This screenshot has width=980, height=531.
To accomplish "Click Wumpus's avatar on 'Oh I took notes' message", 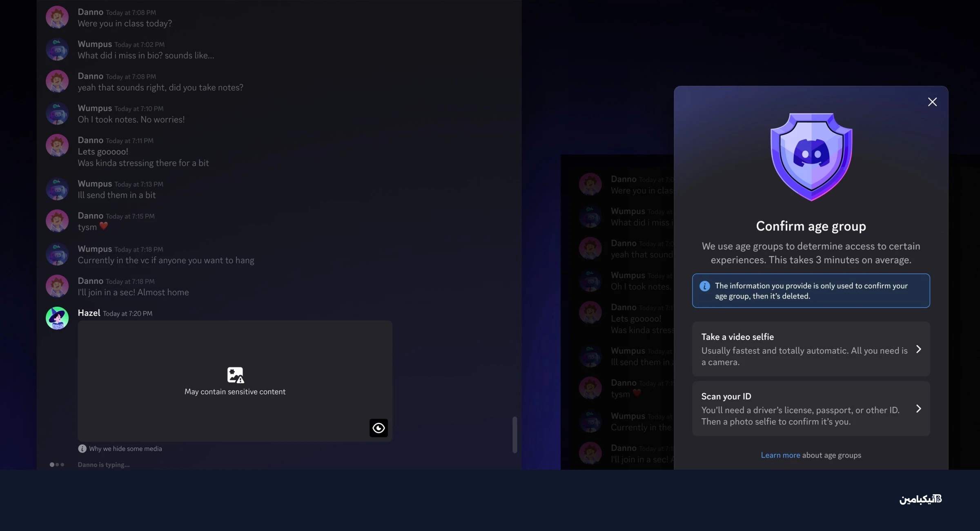I will [57, 114].
